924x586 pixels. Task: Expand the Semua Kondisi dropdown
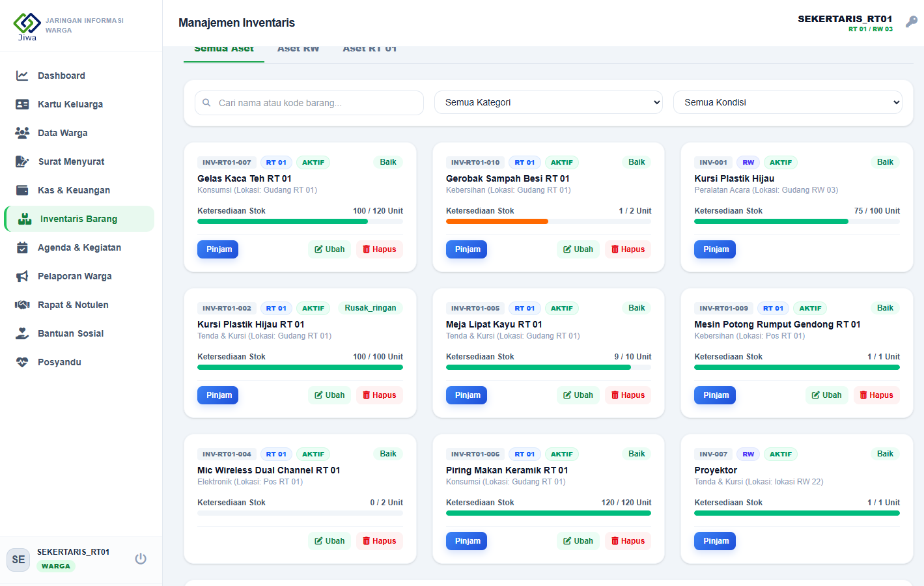pyautogui.click(x=788, y=102)
